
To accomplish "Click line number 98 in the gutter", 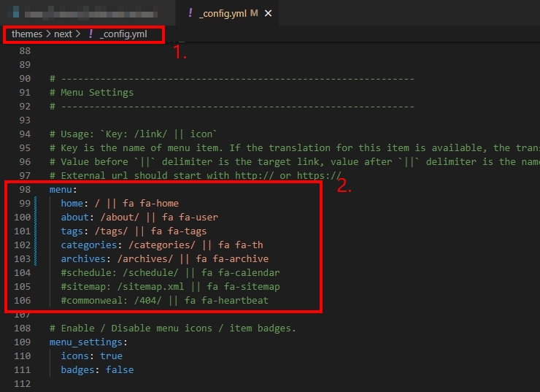I will pos(25,190).
